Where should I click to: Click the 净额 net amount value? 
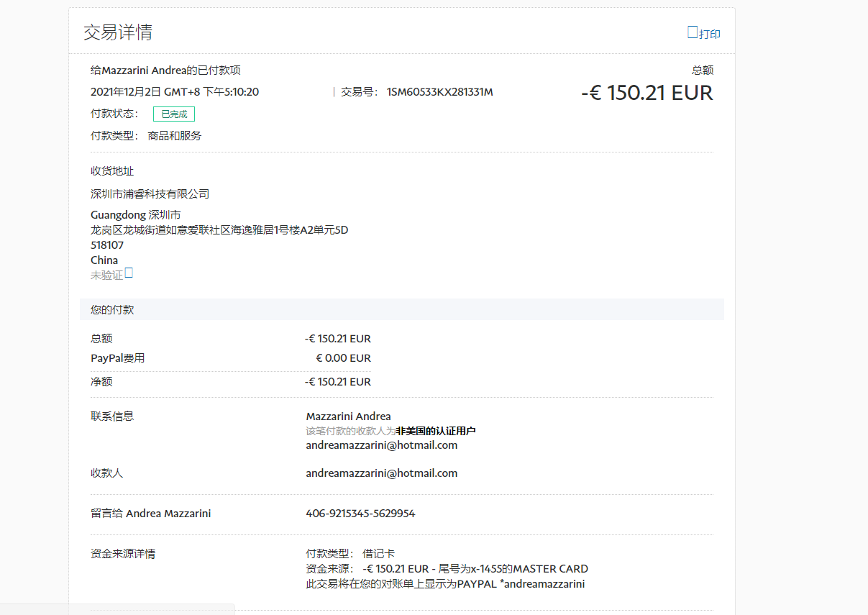[337, 381]
